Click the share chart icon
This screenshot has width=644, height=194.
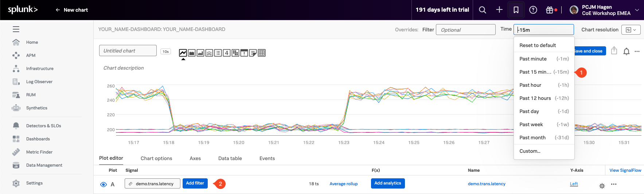coord(614,51)
